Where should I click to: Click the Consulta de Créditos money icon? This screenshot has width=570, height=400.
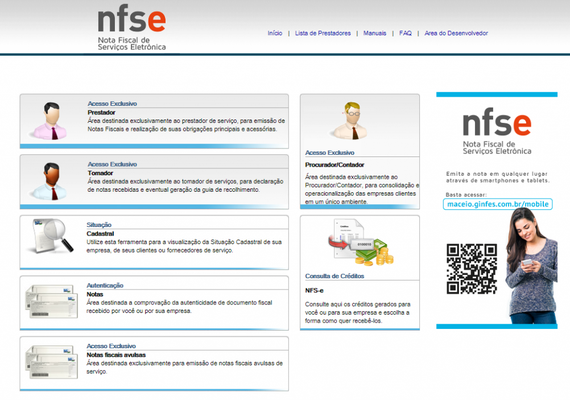tap(361, 242)
